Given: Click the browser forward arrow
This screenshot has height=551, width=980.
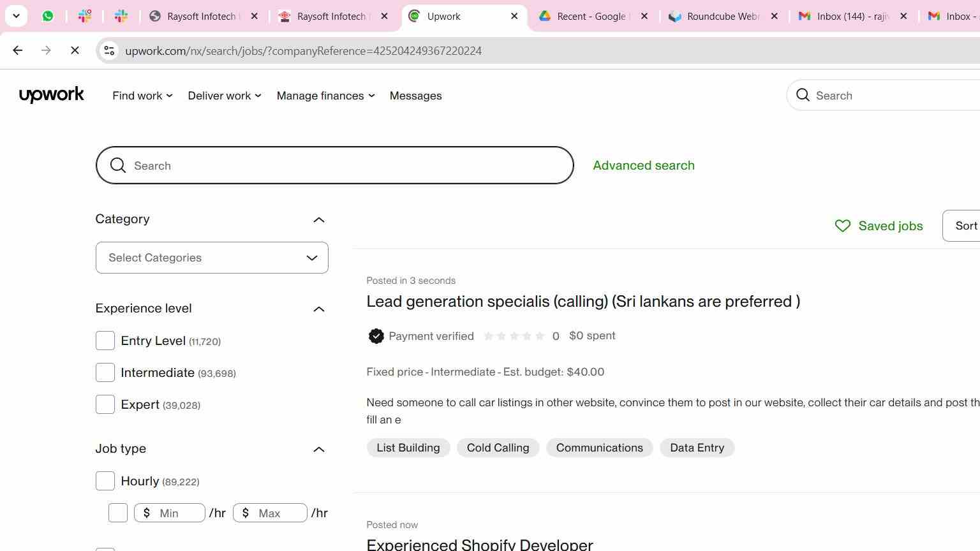Looking at the screenshot, I should click(46, 50).
